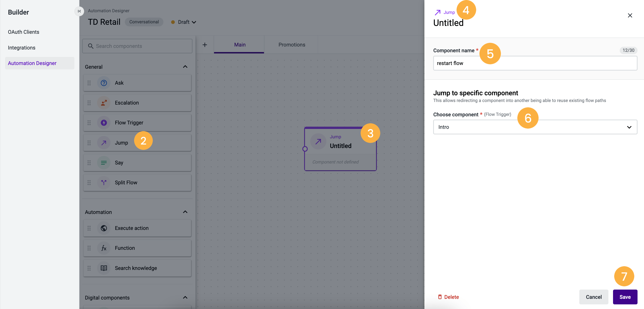Image resolution: width=644 pixels, height=309 pixels.
Task: Click the Split Flow icon
Action: pyautogui.click(x=104, y=183)
